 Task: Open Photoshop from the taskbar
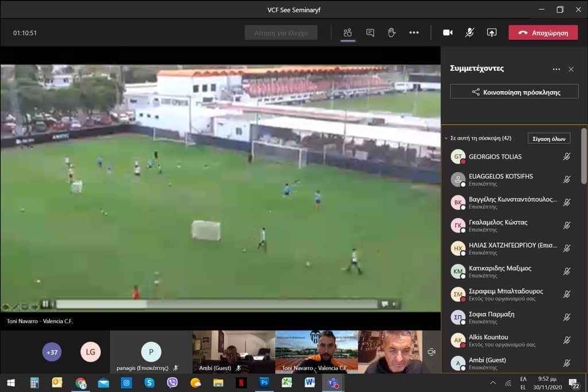pyautogui.click(x=264, y=383)
